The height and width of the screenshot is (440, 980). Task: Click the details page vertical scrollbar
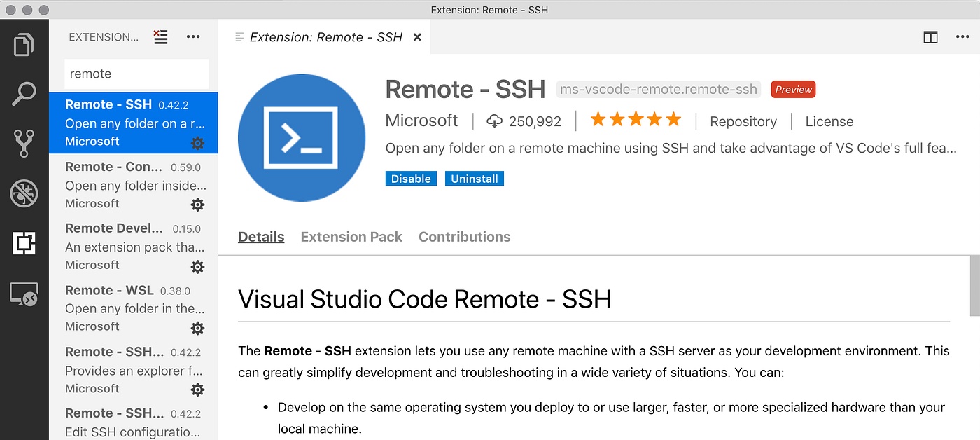pyautogui.click(x=974, y=286)
